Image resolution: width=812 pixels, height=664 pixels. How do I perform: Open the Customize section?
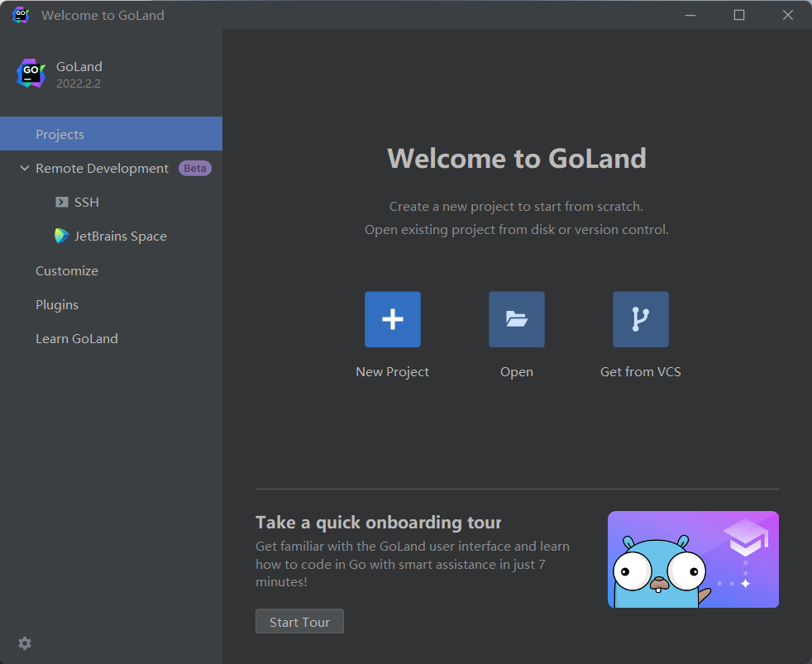67,271
